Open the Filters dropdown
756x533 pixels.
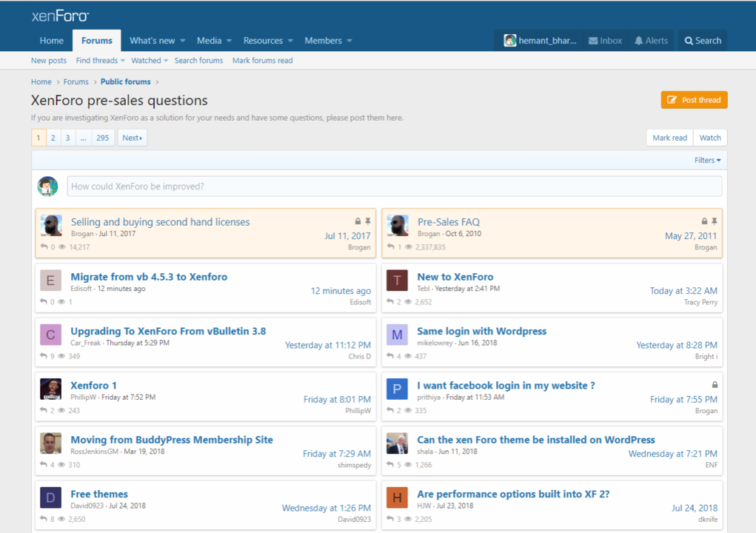click(x=707, y=160)
